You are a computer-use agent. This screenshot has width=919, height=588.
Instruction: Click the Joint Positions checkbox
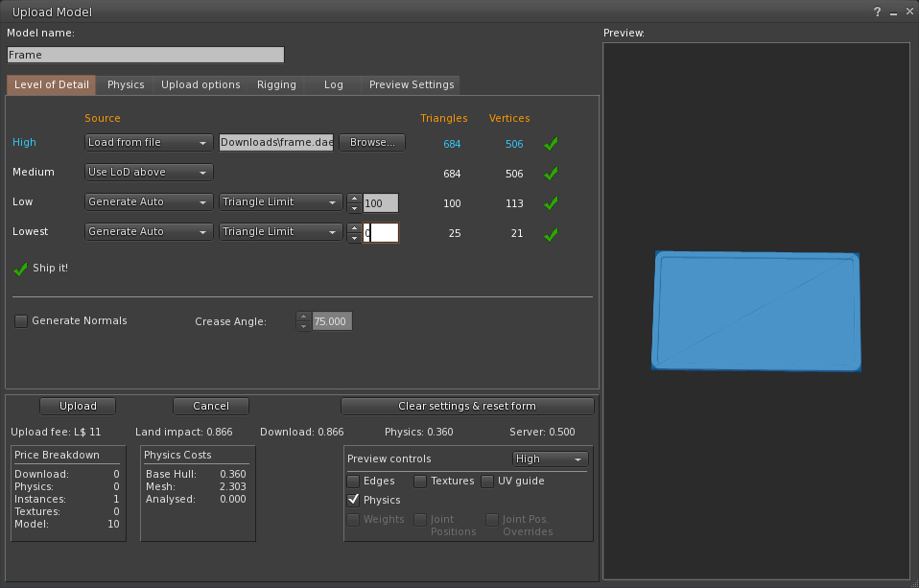[420, 520]
